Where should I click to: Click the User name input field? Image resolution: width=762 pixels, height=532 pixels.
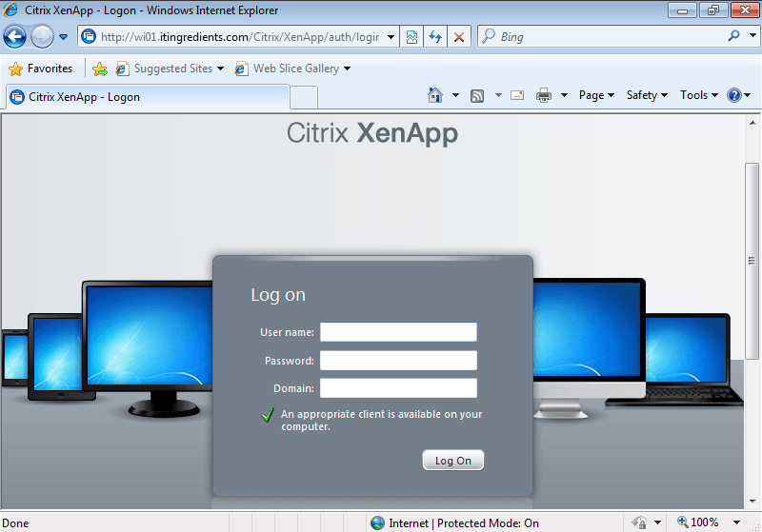[x=398, y=332]
